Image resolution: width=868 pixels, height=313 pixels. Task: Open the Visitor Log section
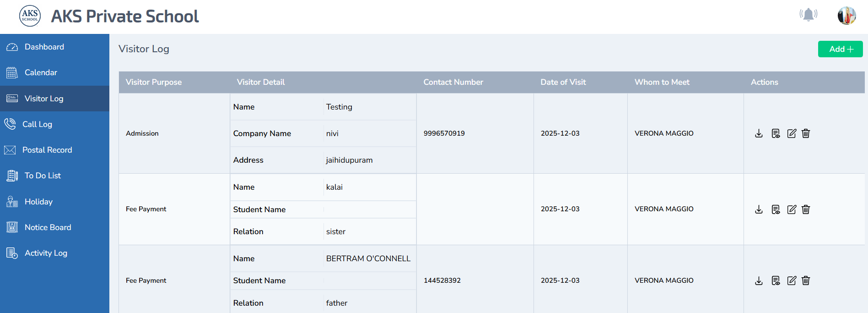[43, 99]
